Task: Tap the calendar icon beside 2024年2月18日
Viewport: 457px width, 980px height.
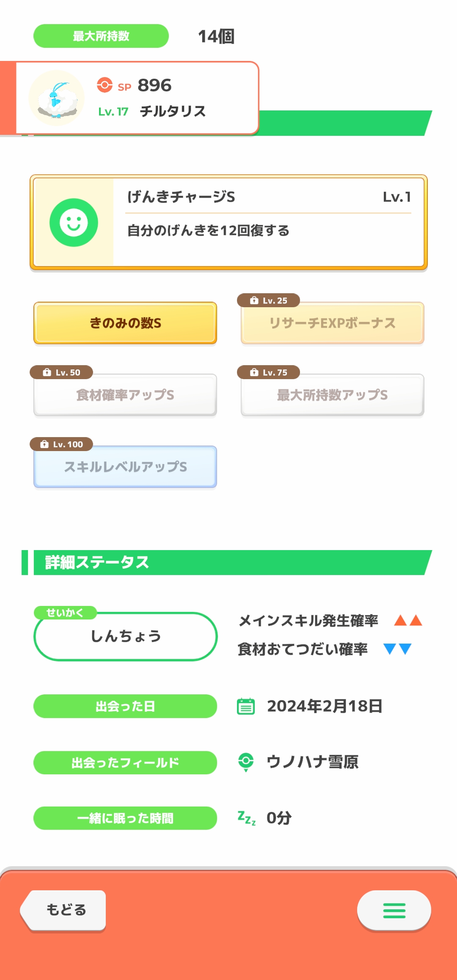Action: click(x=246, y=706)
